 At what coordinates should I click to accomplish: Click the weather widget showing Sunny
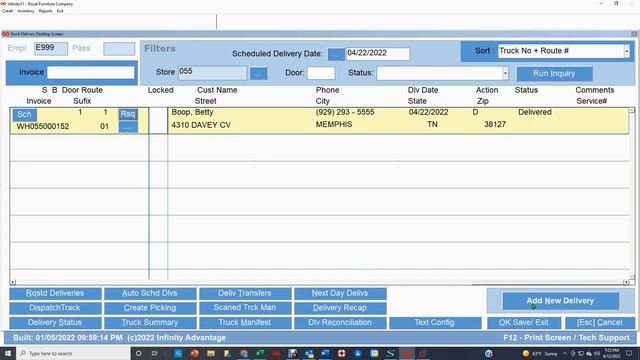(540, 353)
